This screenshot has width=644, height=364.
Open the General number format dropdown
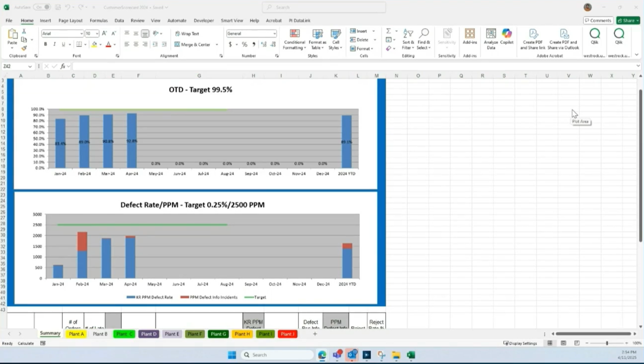pyautogui.click(x=274, y=34)
